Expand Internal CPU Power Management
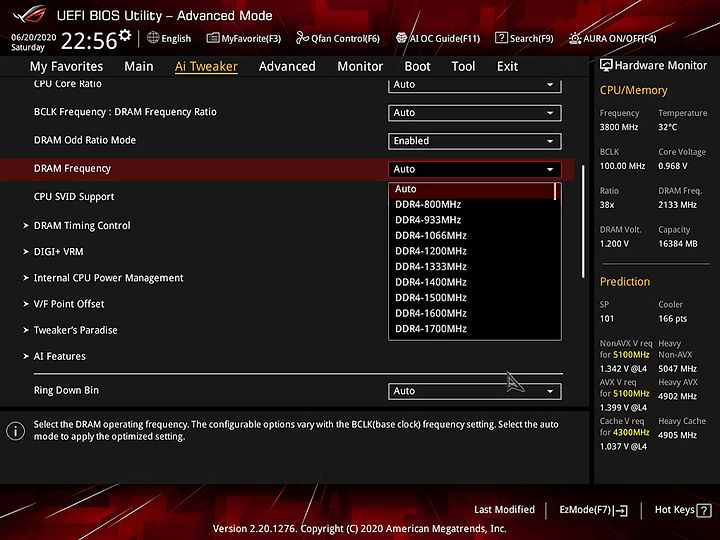This screenshot has height=540, width=720. click(x=103, y=278)
